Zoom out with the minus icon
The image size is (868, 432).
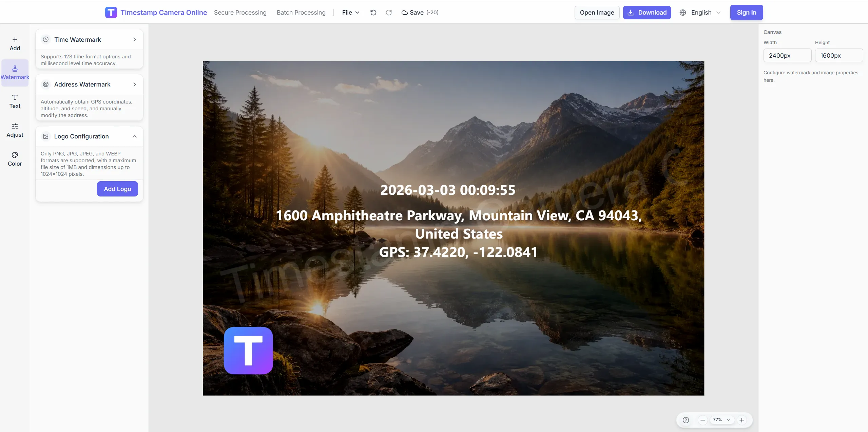click(x=702, y=420)
